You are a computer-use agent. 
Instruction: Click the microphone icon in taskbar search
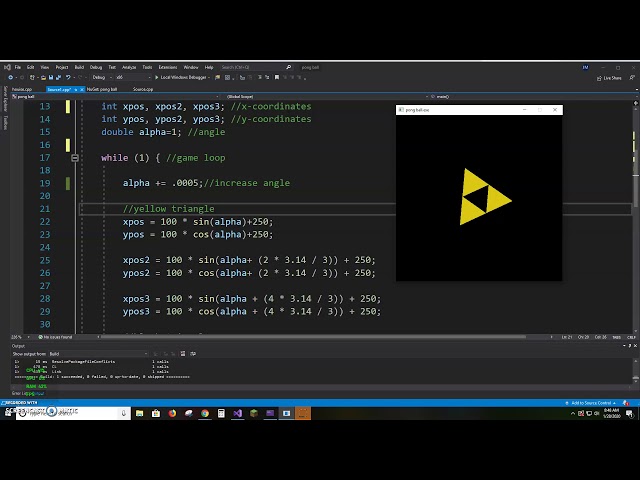(123, 413)
